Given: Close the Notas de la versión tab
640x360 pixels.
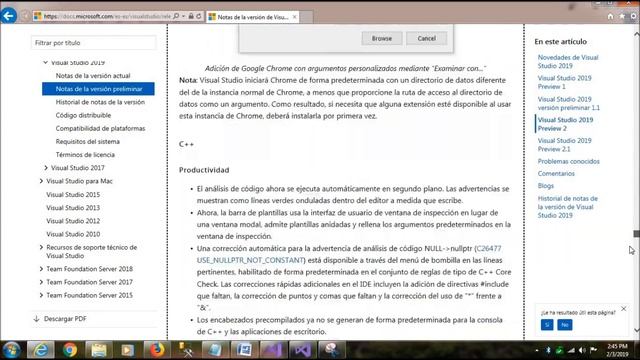Looking at the screenshot, I should point(294,17).
